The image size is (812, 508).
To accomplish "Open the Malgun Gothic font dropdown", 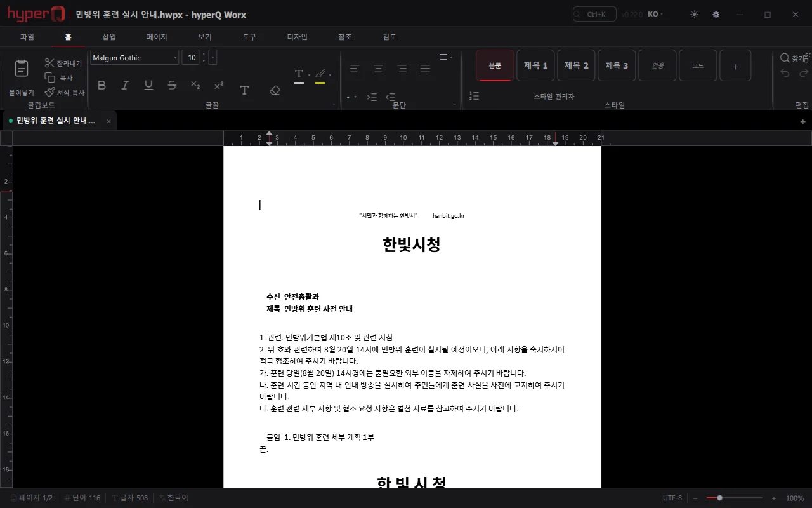I will coord(134,58).
